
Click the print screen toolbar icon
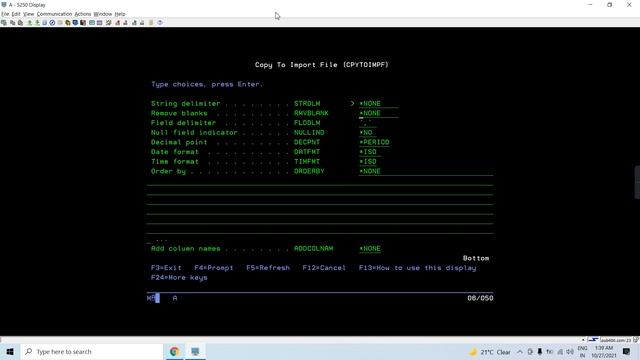point(4,23)
